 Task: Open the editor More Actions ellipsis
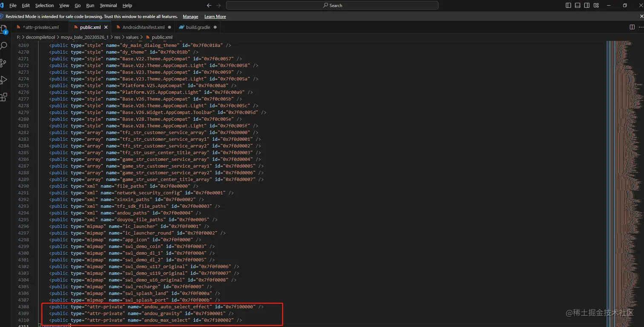[x=641, y=27]
